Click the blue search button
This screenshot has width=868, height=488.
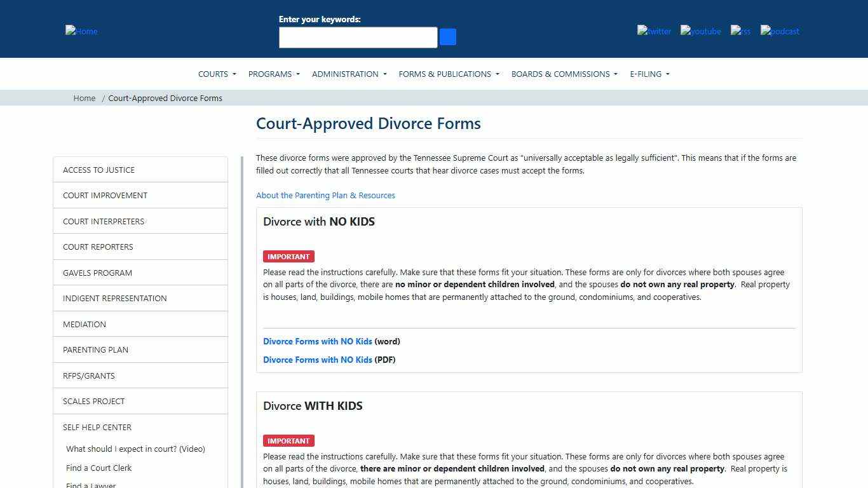(447, 37)
